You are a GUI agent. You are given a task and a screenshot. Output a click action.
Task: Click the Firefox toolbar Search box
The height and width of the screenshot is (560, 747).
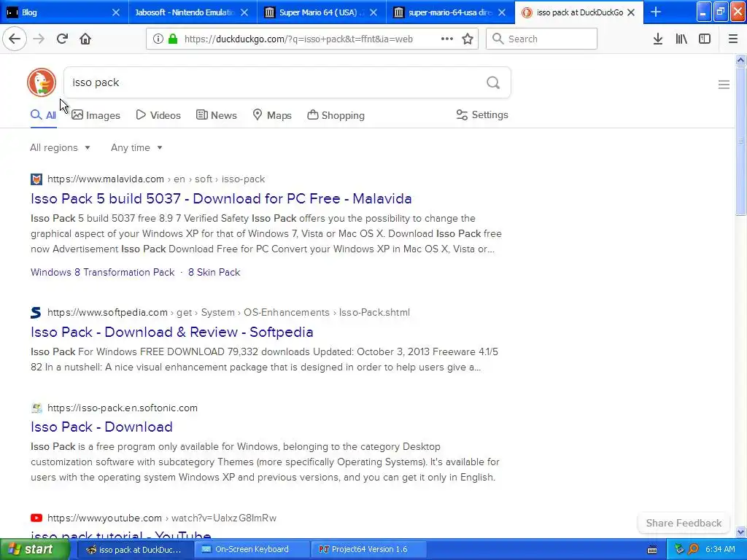coord(541,39)
